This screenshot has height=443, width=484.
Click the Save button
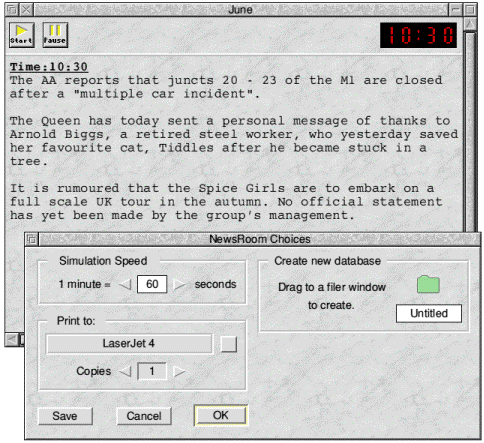[x=65, y=416]
